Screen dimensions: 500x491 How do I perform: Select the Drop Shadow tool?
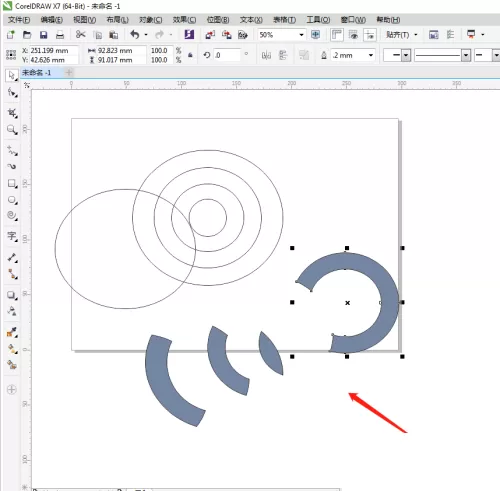tap(12, 295)
